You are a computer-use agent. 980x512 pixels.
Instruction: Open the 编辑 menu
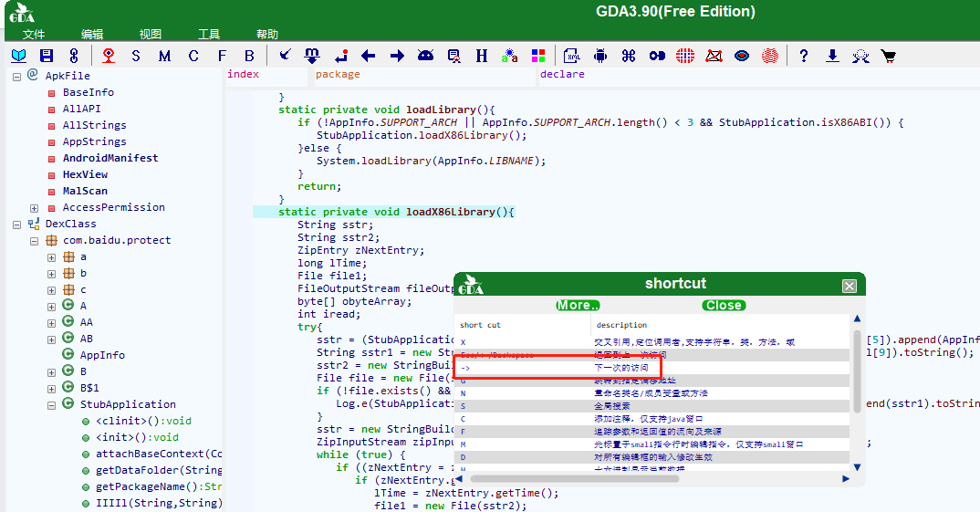92,34
